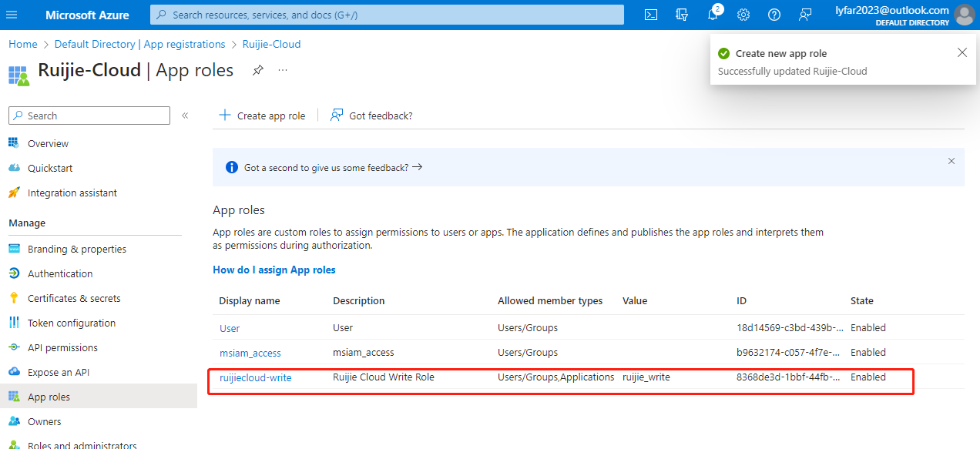Pin the Ruijie-Cloud App roles page
The image size is (980, 449).
258,70
